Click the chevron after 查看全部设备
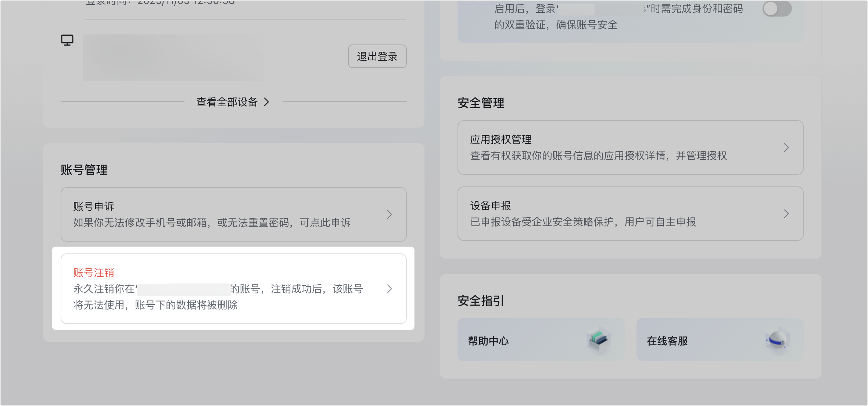Image resolution: width=868 pixels, height=406 pixels. coord(267,103)
